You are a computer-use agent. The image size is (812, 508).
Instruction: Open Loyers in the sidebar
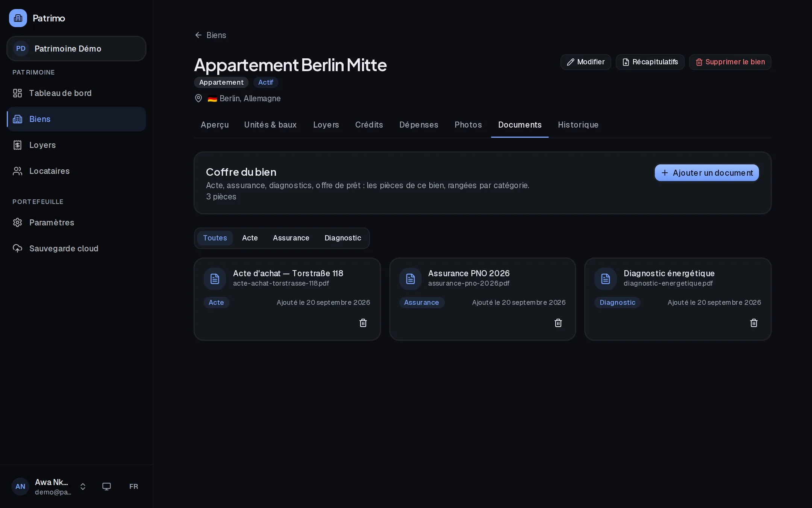[76, 145]
